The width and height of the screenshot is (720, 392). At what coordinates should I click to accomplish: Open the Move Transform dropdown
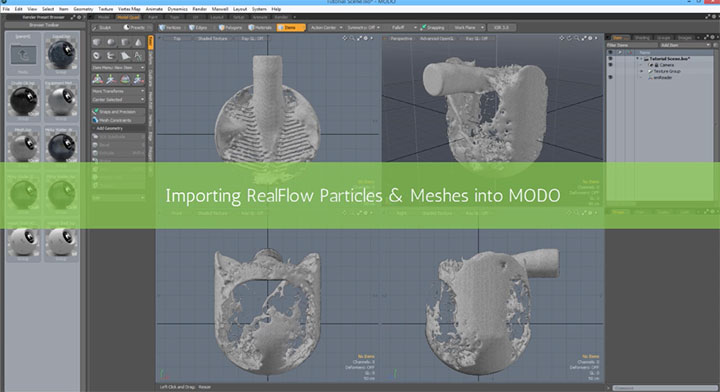click(x=118, y=91)
